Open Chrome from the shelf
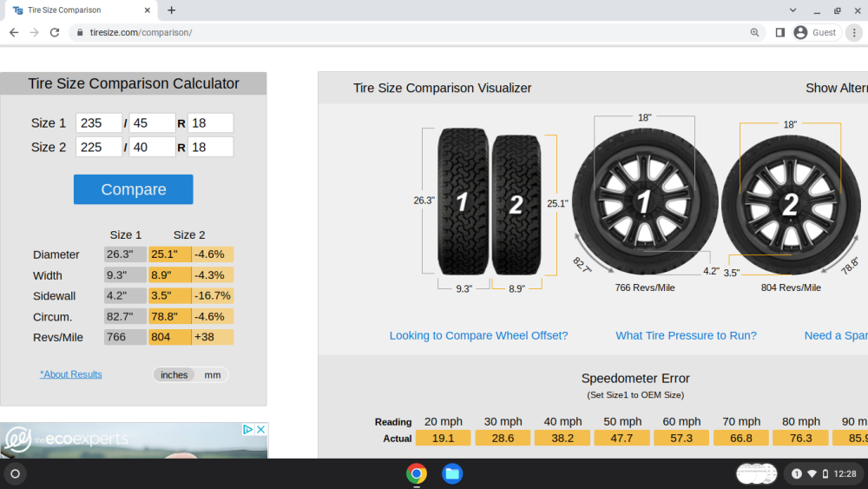The width and height of the screenshot is (868, 489). pos(417,474)
